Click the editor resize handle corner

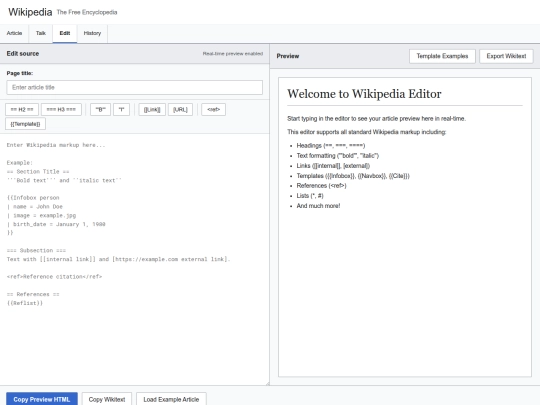(x=267, y=383)
